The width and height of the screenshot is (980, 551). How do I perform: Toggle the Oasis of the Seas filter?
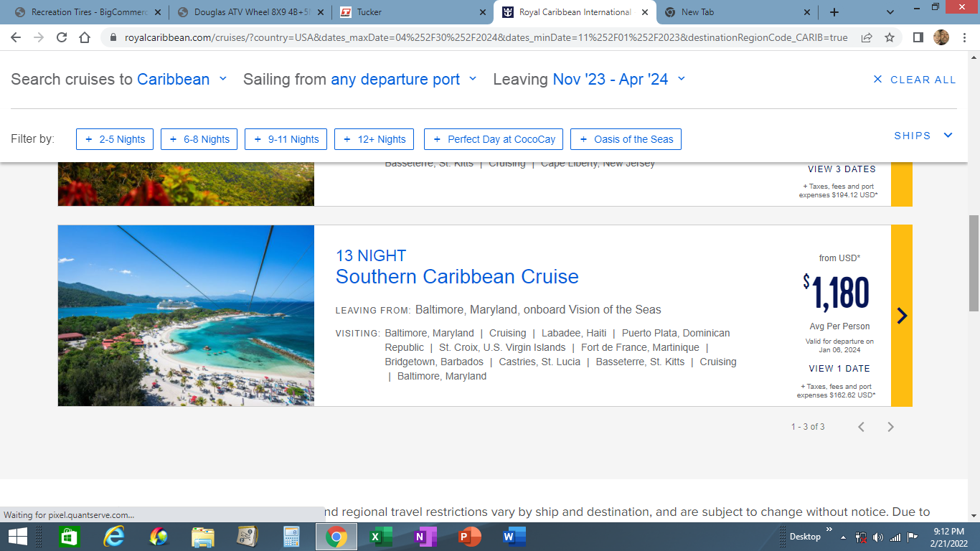tap(626, 139)
